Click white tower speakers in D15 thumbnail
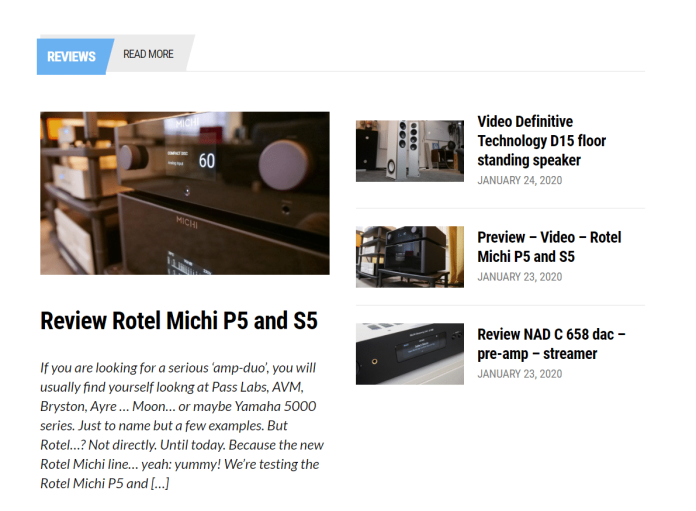 point(403,150)
